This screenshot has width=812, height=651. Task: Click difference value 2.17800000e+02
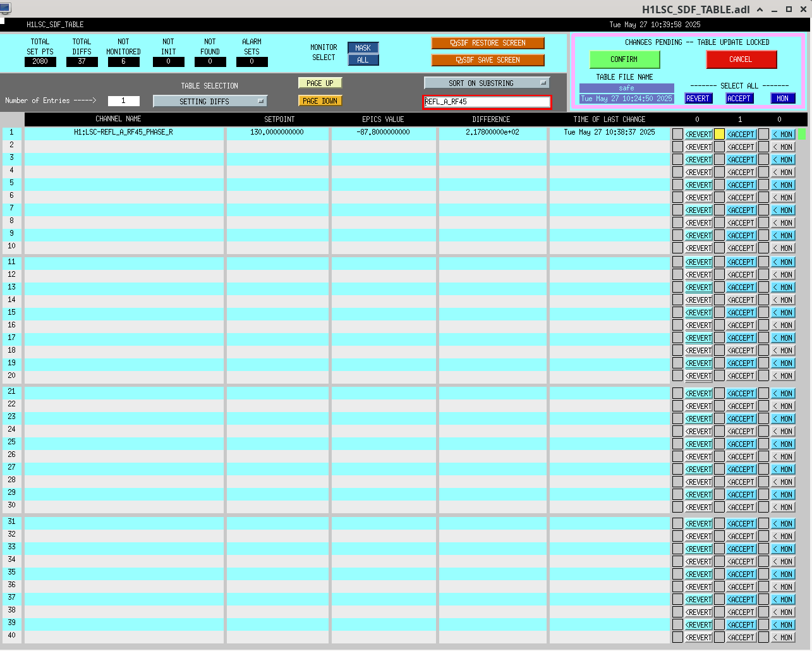(492, 132)
